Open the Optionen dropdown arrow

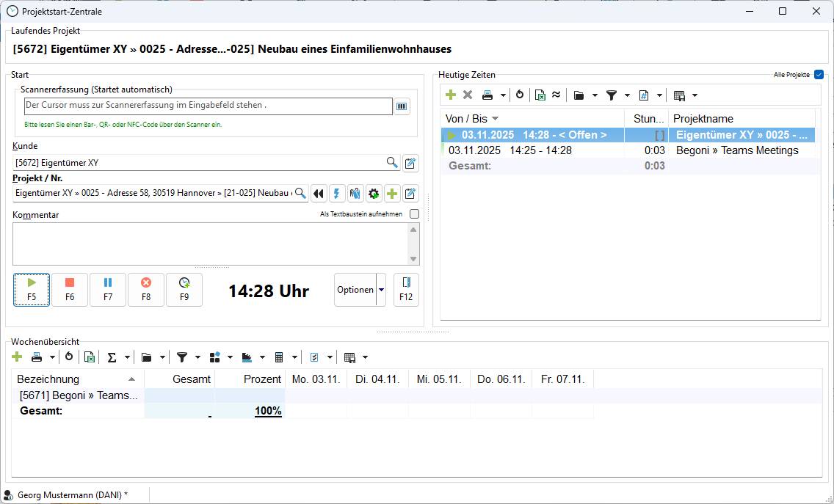381,290
